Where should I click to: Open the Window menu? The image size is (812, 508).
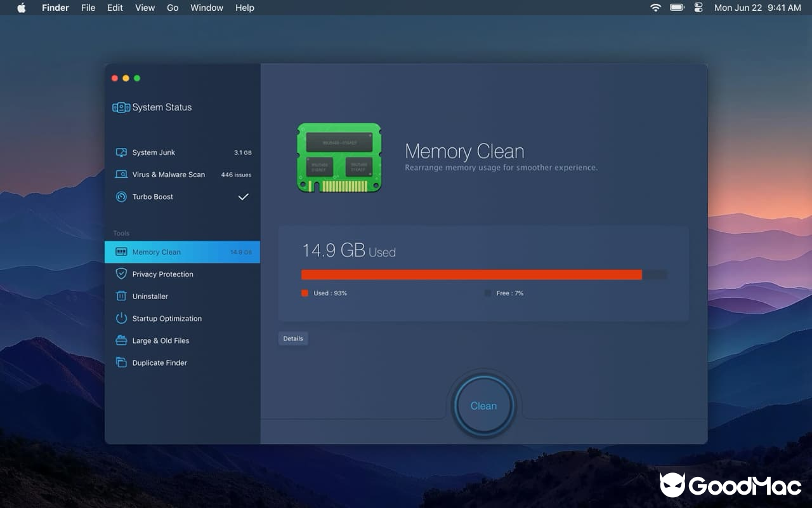click(207, 8)
